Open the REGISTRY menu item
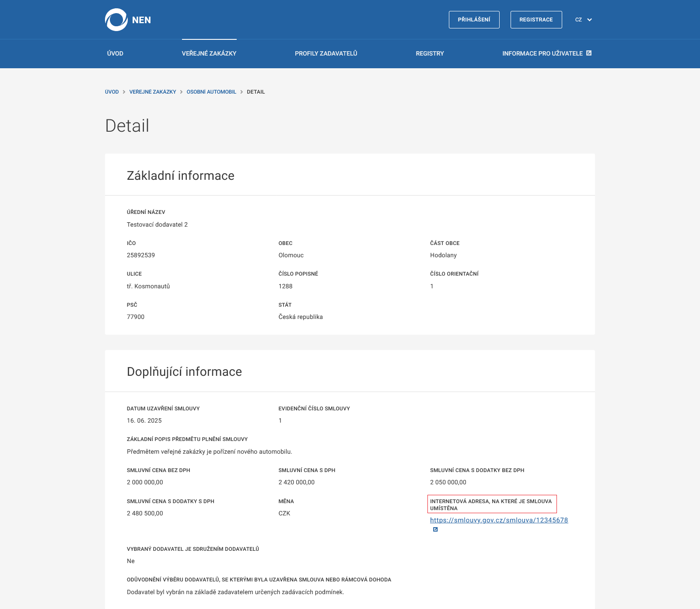 pos(430,53)
